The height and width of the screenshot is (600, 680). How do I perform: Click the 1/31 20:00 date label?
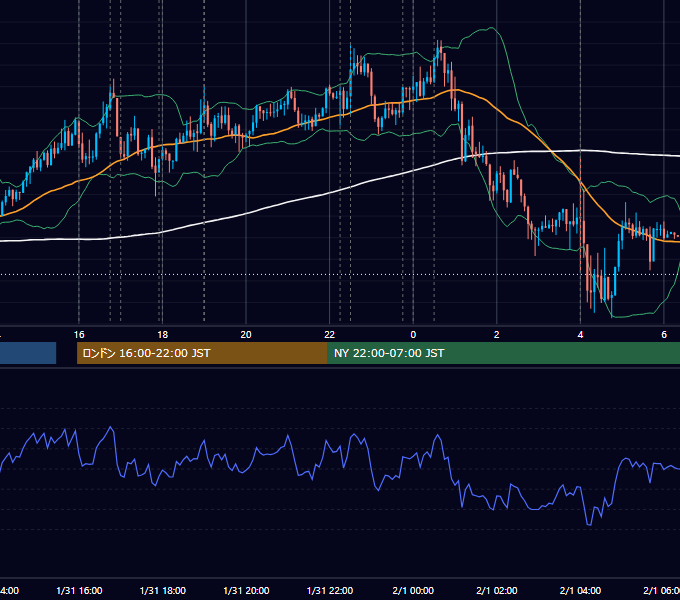click(246, 590)
